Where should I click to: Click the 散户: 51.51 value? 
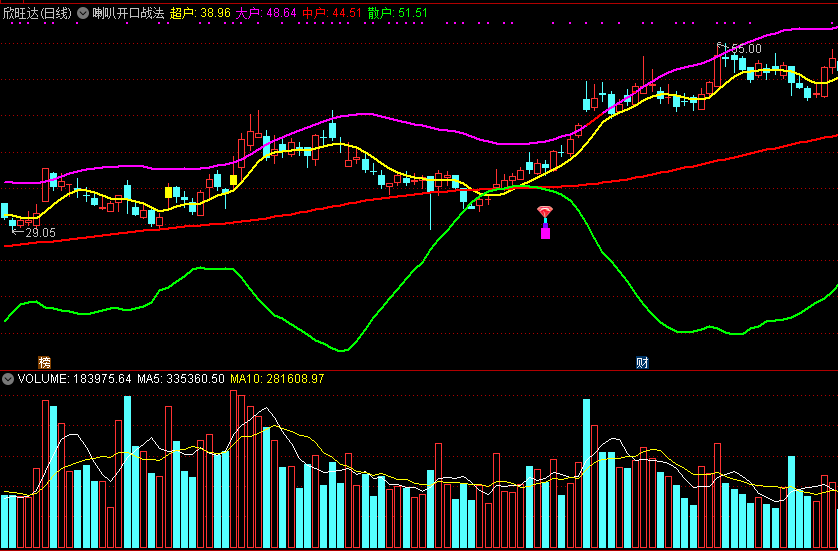tap(398, 13)
